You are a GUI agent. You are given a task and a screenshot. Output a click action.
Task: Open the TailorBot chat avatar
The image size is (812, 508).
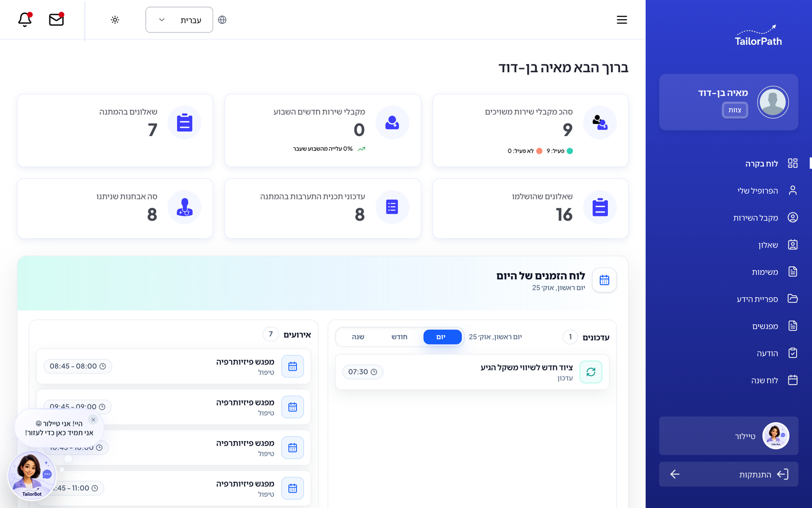(x=31, y=475)
